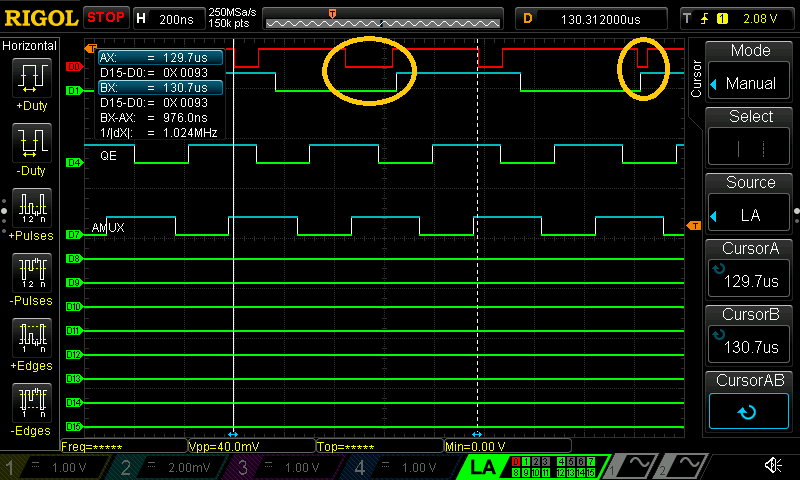Click the speaker sound icon
The image size is (800, 480).
point(773,466)
